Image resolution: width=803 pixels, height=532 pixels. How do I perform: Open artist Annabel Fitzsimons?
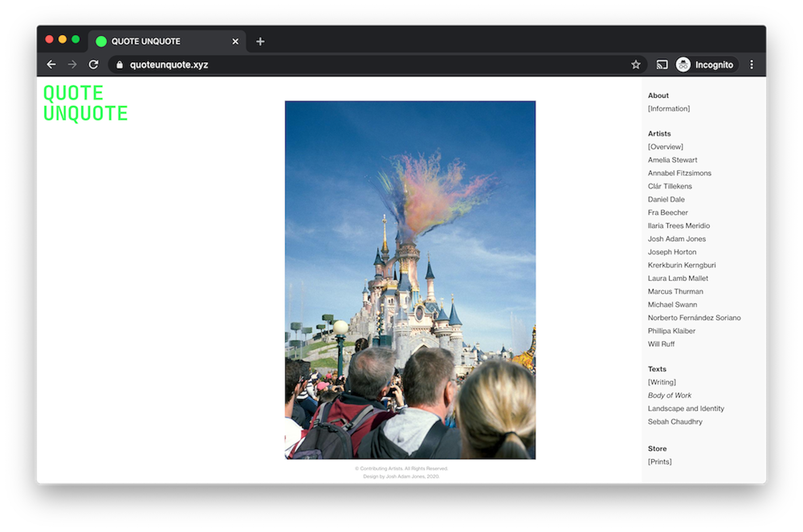(x=679, y=173)
